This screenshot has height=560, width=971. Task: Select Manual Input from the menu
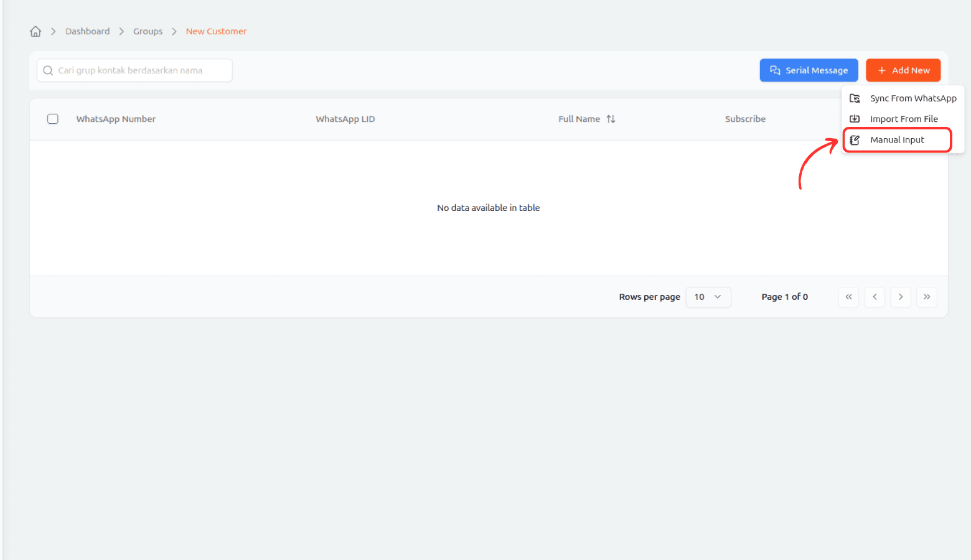(x=897, y=140)
